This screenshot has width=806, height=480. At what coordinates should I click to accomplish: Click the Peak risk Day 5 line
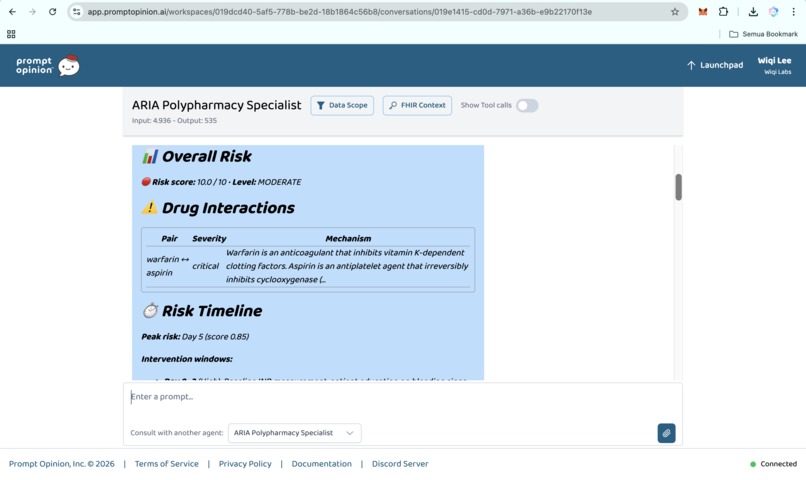pos(195,337)
